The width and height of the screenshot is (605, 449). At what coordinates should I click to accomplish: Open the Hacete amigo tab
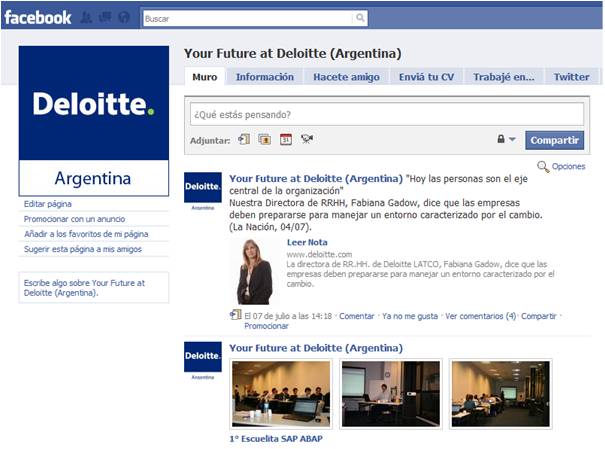[x=346, y=77]
